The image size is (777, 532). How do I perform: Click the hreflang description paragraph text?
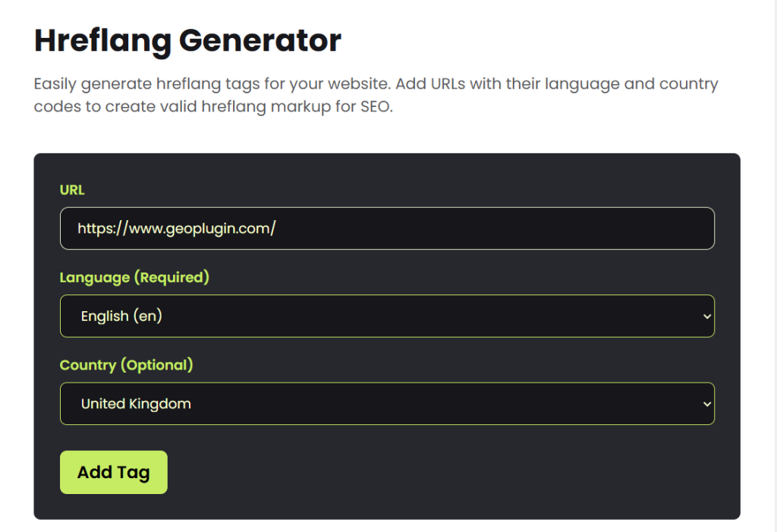[376, 95]
